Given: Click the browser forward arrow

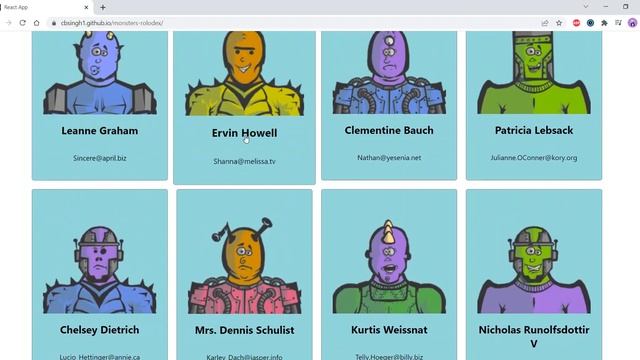Looking at the screenshot, I should [x=9, y=23].
